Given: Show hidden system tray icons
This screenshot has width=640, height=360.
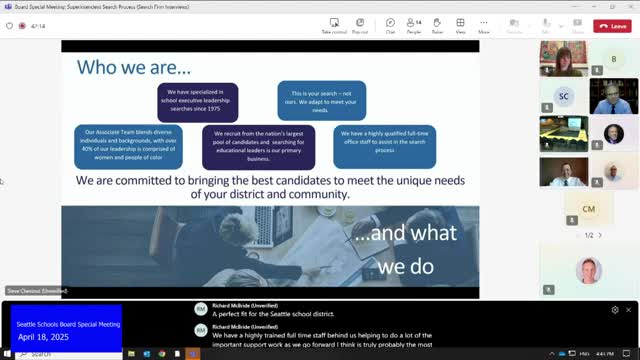Looking at the screenshot, I should click(x=551, y=353).
